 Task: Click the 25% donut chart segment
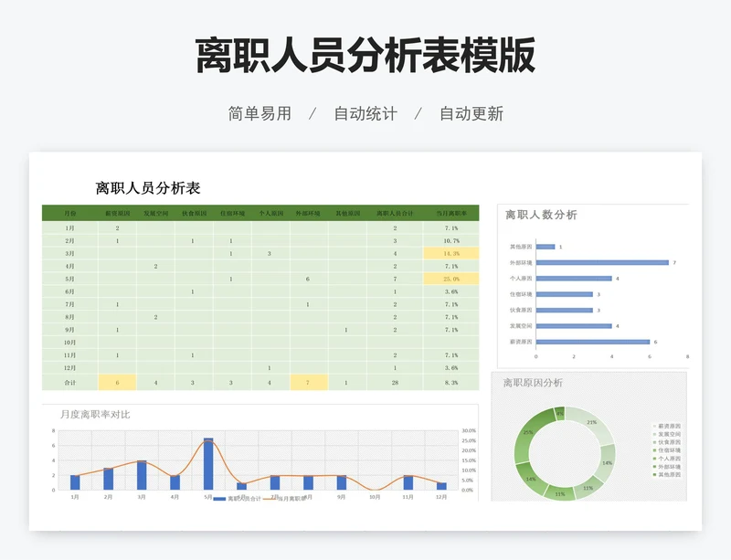click(530, 431)
